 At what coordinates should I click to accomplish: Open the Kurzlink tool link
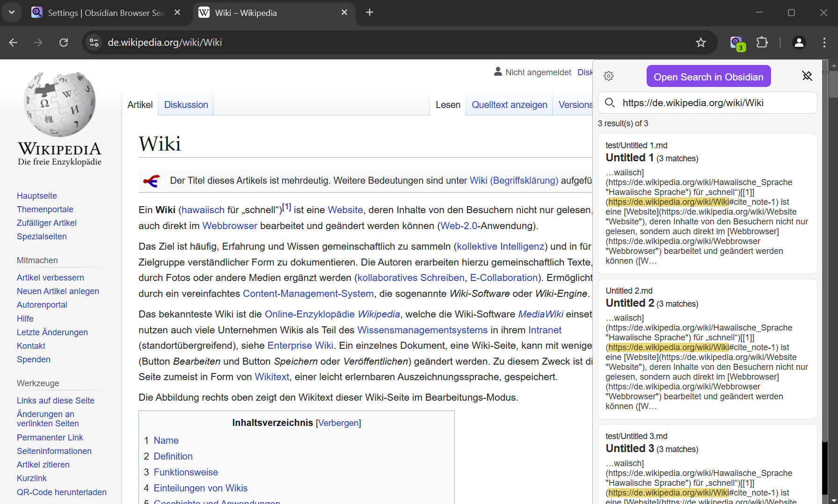[32, 478]
